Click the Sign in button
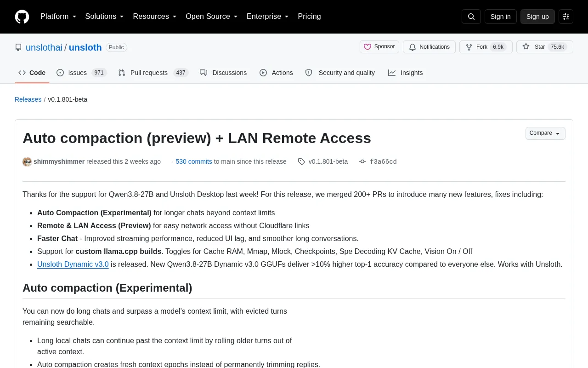Viewport: 588px width, 368px height. [500, 17]
